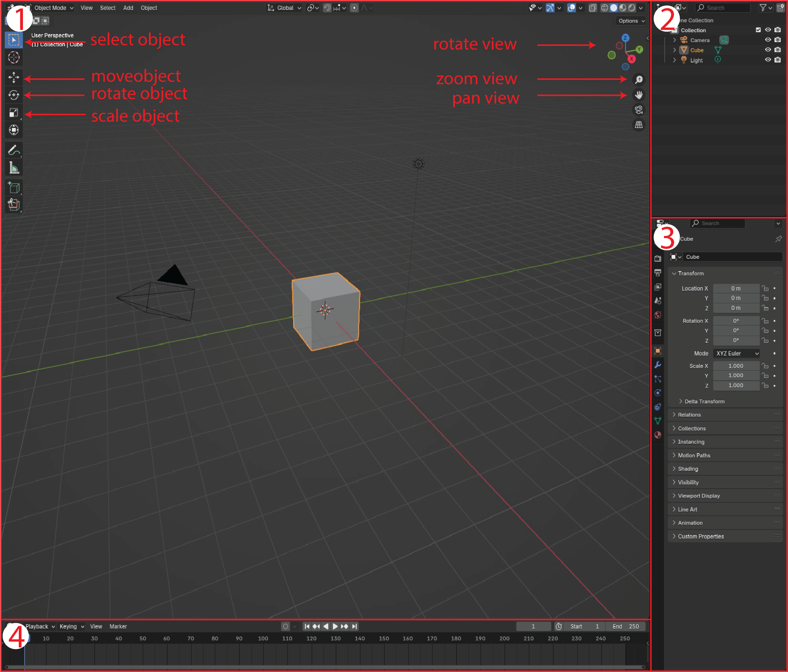Open the Global orientation dropdown
The width and height of the screenshot is (788, 672).
coord(285,8)
